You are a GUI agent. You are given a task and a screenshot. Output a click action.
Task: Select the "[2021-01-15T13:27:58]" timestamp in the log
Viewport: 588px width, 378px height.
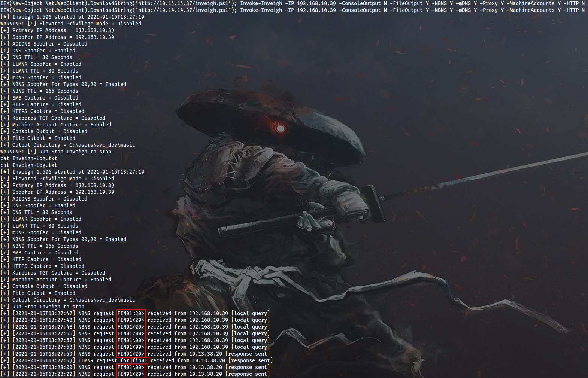pyautogui.click(x=44, y=347)
